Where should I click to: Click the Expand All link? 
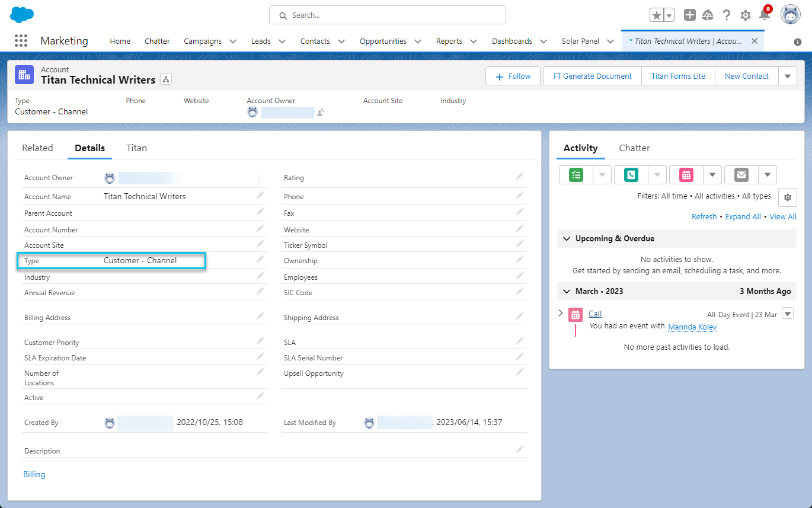743,217
